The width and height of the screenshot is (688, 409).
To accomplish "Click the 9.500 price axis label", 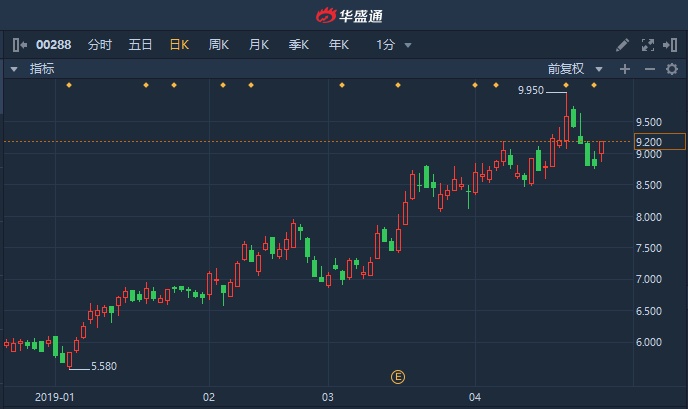I will 649,122.
